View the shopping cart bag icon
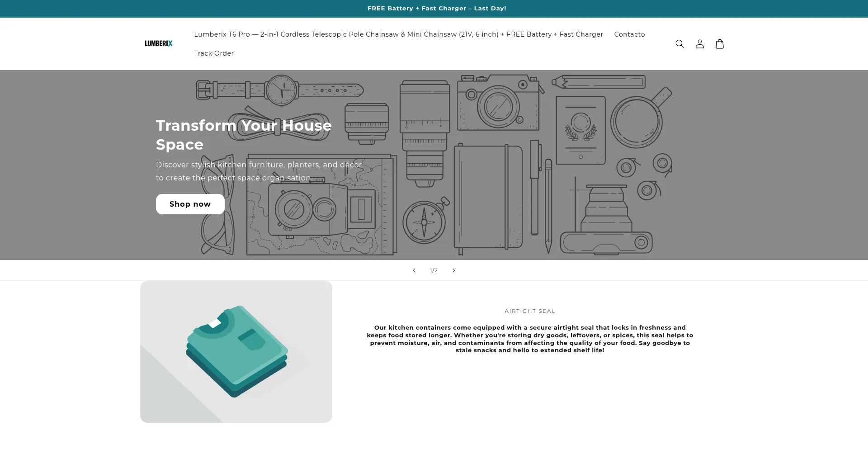The height and width of the screenshot is (449, 868). (x=719, y=44)
